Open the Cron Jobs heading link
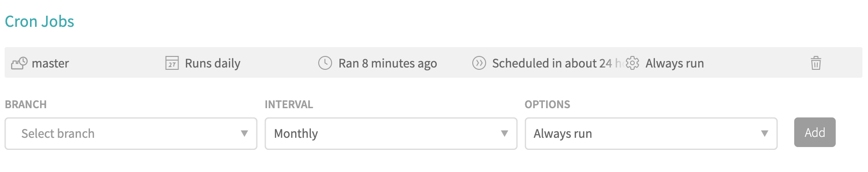The width and height of the screenshot is (868, 172). point(40,21)
